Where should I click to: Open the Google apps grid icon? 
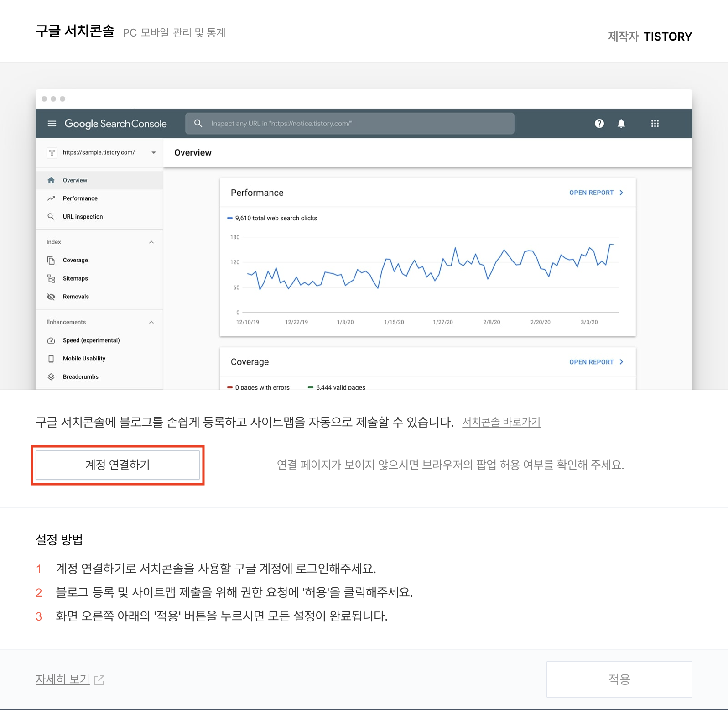pyautogui.click(x=655, y=124)
